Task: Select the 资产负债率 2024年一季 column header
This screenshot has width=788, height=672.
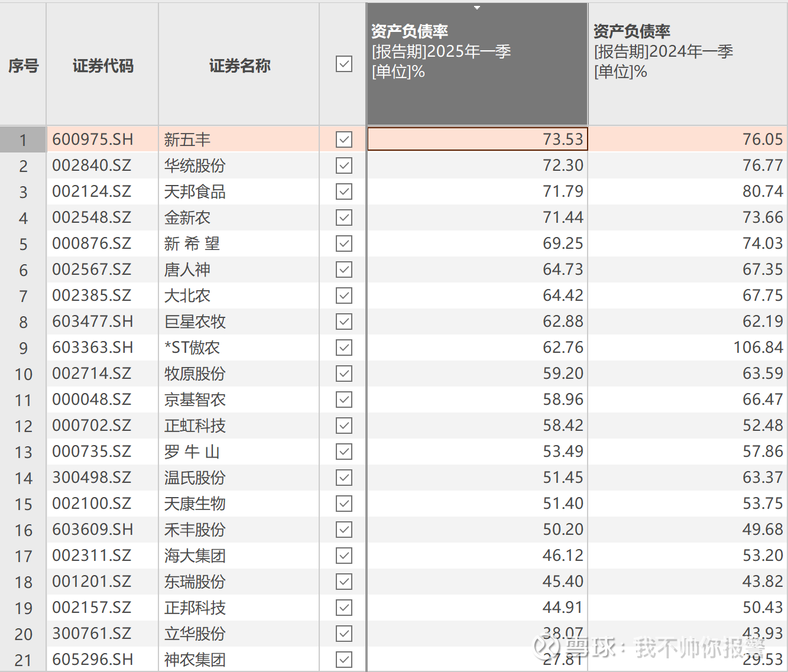Action: [688, 64]
